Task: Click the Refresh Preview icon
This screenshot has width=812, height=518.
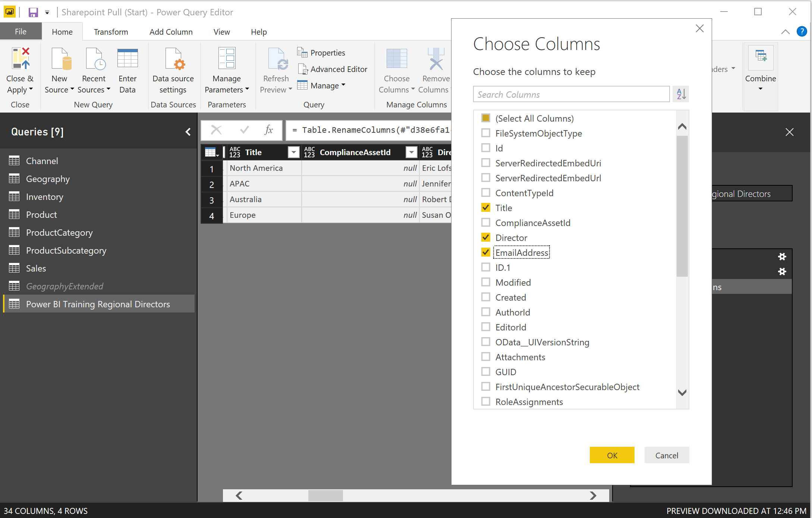Action: [278, 59]
